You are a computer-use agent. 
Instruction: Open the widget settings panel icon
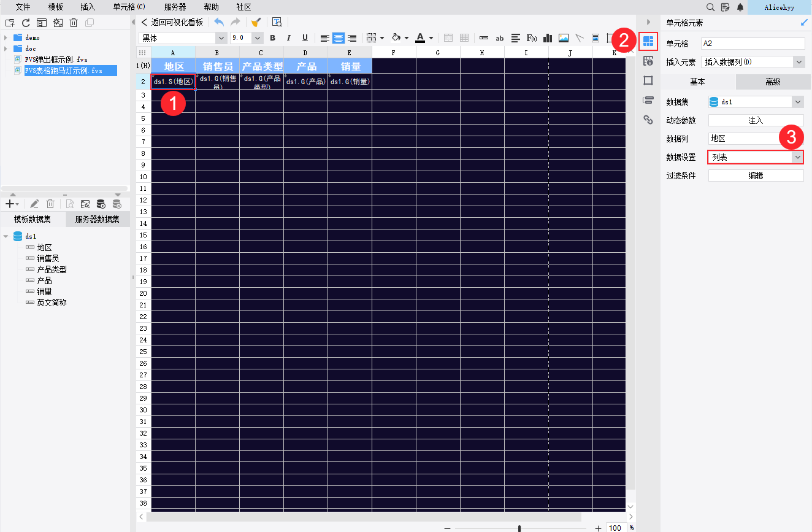pos(648,100)
